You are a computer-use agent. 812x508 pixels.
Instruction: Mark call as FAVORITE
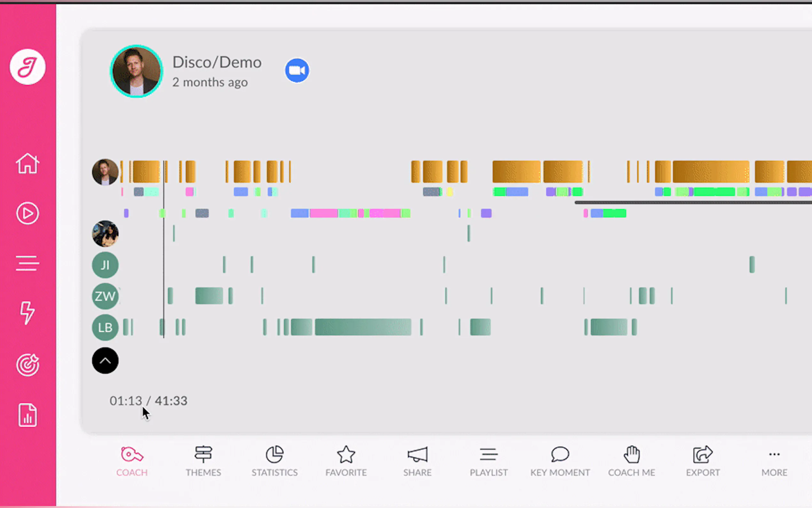[x=346, y=462]
